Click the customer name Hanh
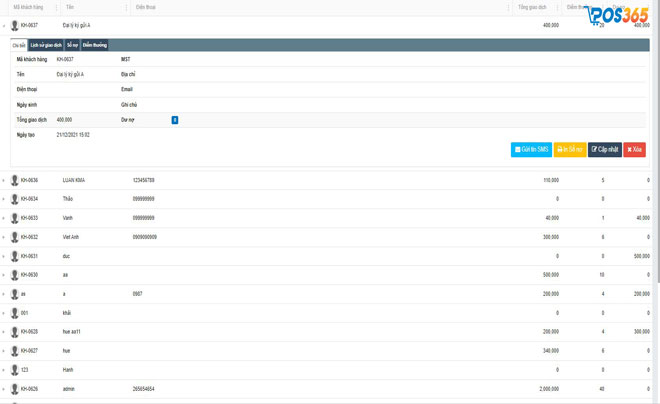Viewport: 660px width, 404px height. [68, 370]
